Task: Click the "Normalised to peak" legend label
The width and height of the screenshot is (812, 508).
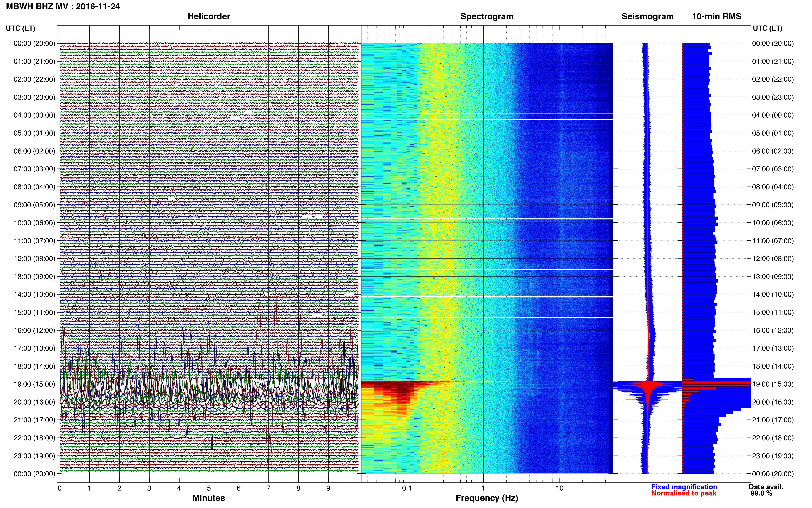Action: pyautogui.click(x=684, y=493)
